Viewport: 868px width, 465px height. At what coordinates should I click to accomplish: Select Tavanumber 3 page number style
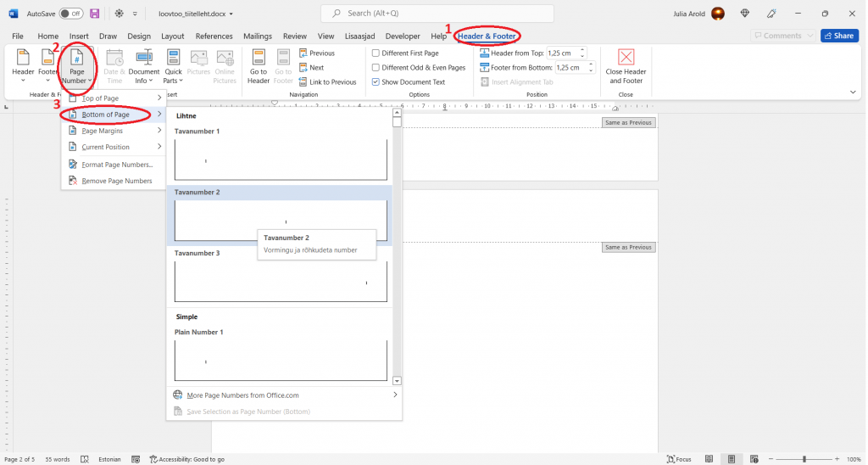click(280, 277)
